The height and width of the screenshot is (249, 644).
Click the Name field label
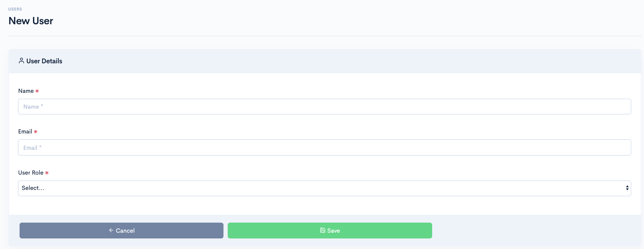click(x=26, y=91)
